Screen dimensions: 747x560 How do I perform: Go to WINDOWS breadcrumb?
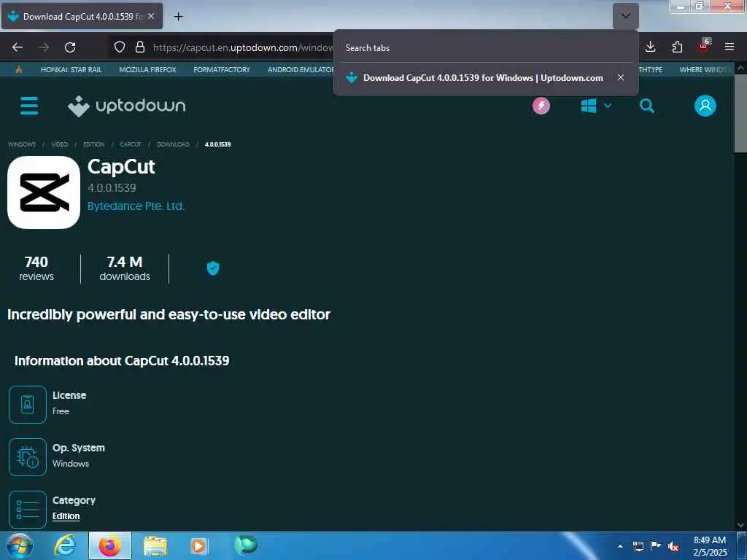[21, 144]
